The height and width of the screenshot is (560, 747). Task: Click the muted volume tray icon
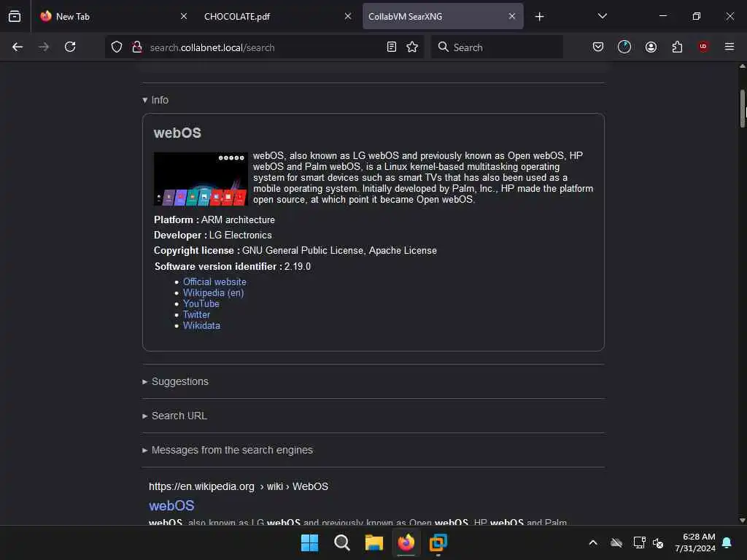658,542
